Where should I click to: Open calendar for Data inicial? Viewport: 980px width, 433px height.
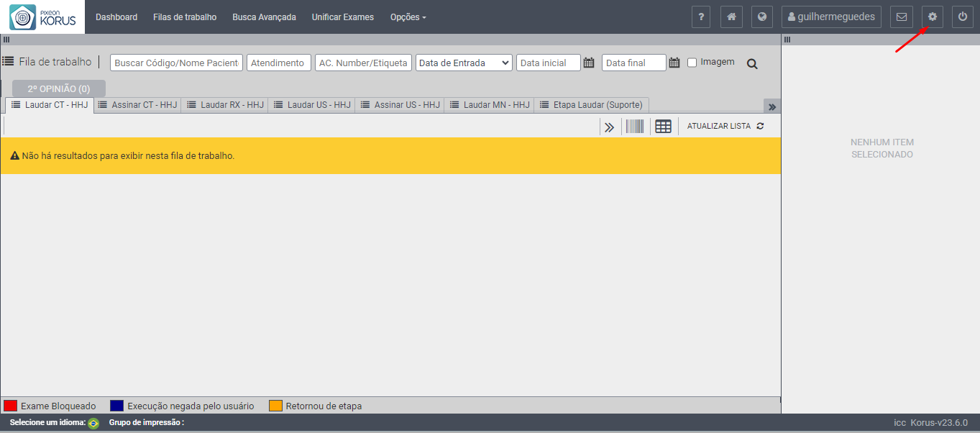tap(589, 63)
